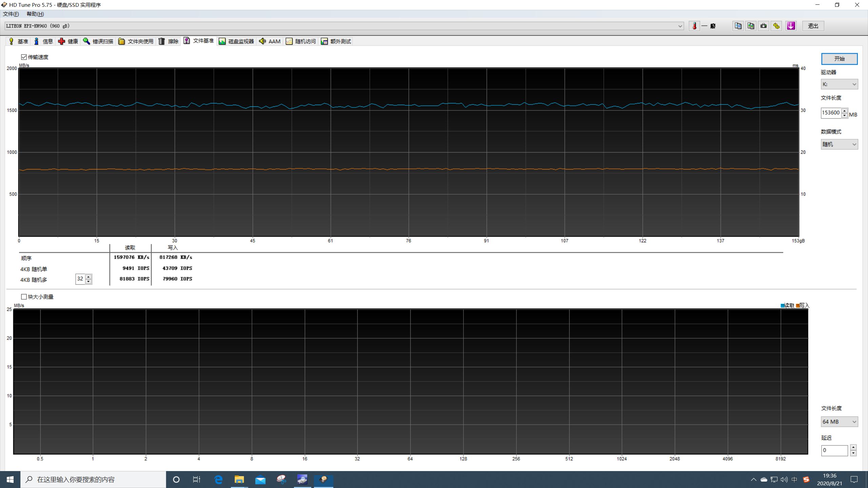The height and width of the screenshot is (488, 868).
Task: Open Microsoft Edge from the taskbar
Action: tap(218, 479)
